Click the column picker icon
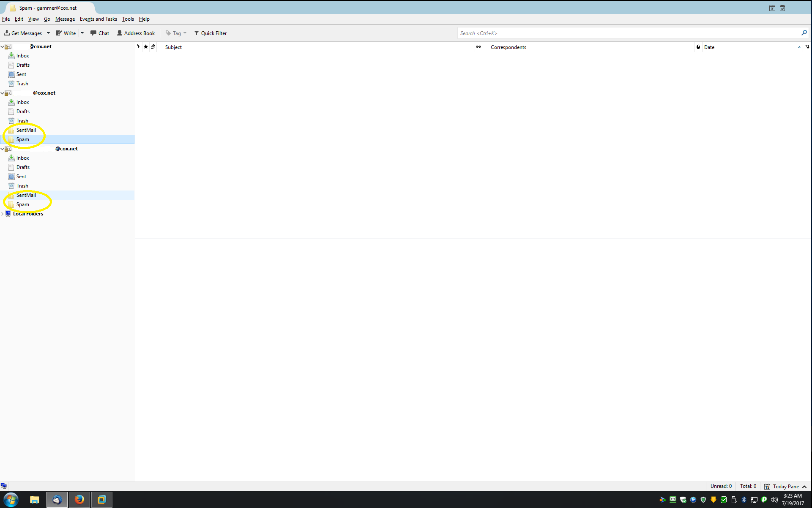 tap(807, 47)
